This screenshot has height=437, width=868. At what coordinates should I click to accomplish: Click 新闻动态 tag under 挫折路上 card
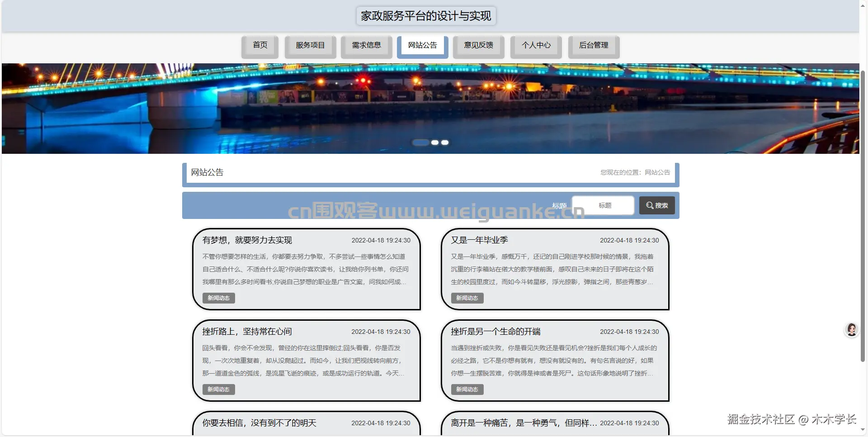219,389
